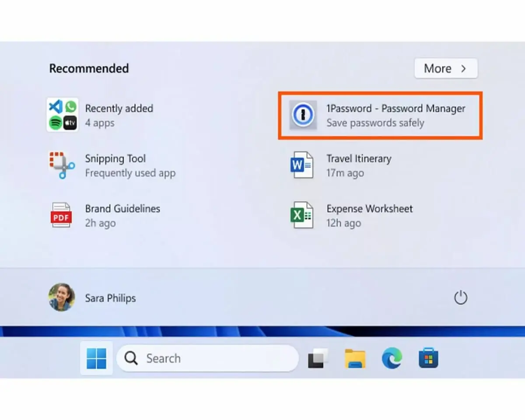Click the magnifying glass in the search box

[x=131, y=359]
